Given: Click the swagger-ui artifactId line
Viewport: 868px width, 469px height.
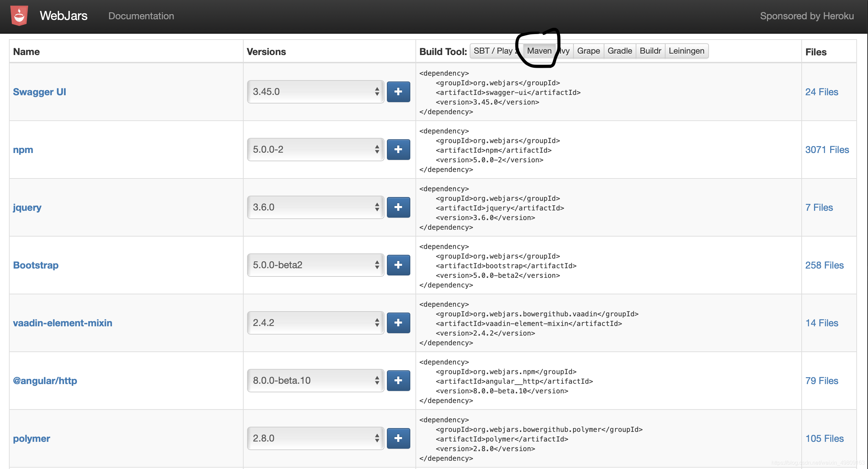Looking at the screenshot, I should point(508,92).
